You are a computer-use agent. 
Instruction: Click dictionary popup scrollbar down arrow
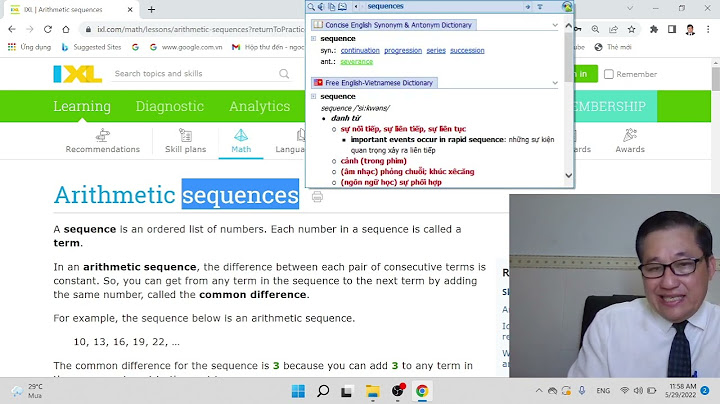tap(568, 175)
